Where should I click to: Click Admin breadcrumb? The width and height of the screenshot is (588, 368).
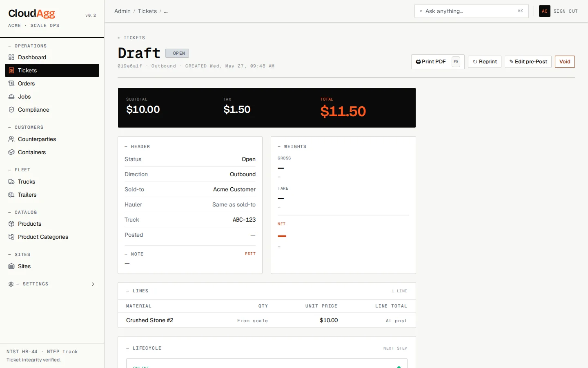122,11
